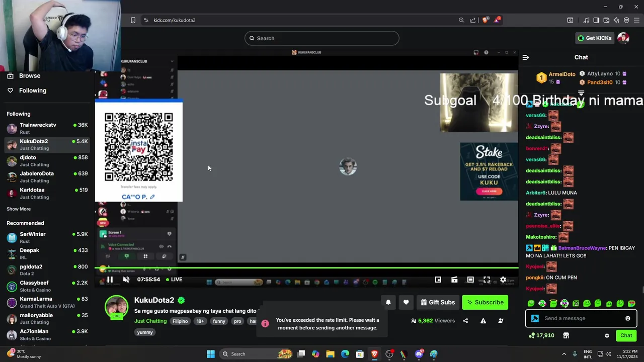This screenshot has width=644, height=362.
Task: Open the user list icon near viewers
Action: point(501,321)
